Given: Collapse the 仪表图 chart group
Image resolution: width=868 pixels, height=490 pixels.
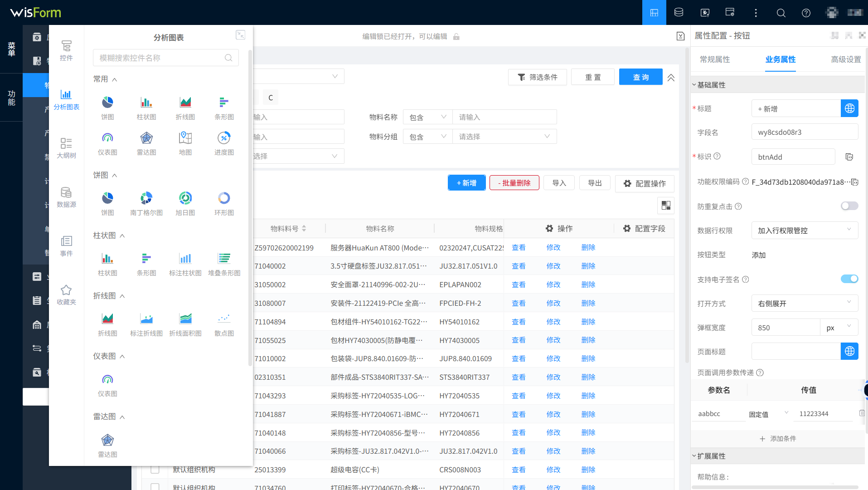Looking at the screenshot, I should point(122,356).
